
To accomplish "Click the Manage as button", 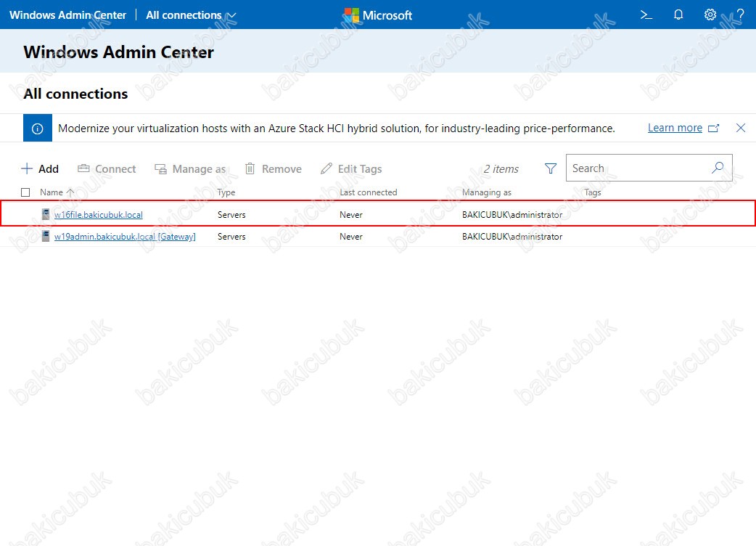I will coord(190,169).
